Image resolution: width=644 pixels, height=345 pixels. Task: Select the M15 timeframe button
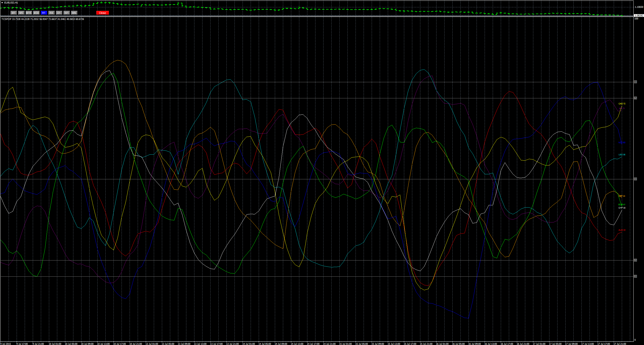pyautogui.click(x=29, y=13)
